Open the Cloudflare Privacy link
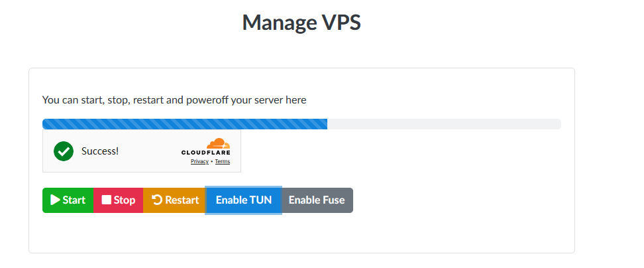This screenshot has width=644, height=268. (x=199, y=162)
